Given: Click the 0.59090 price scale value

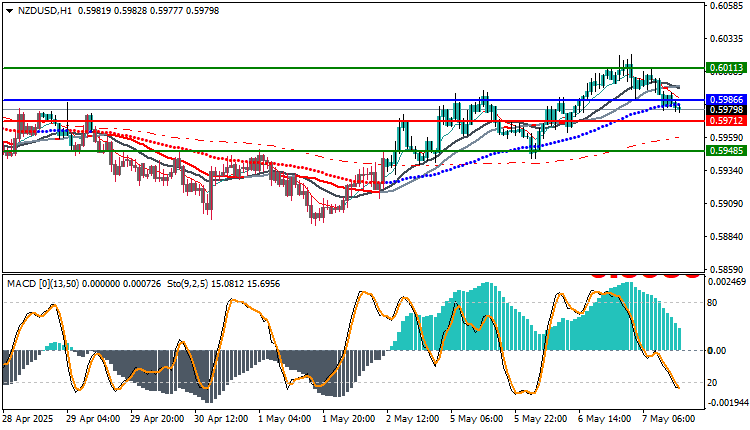Looking at the screenshot, I should point(727,204).
